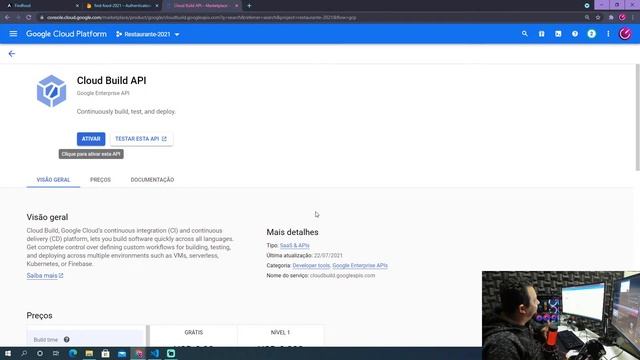Click the NÍVEL 1 pricing column header
Image resolution: width=640 pixels, height=360 pixels.
pyautogui.click(x=280, y=332)
